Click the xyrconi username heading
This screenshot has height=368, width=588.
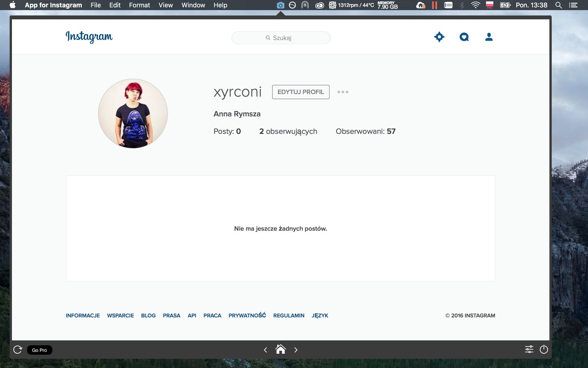tap(238, 92)
